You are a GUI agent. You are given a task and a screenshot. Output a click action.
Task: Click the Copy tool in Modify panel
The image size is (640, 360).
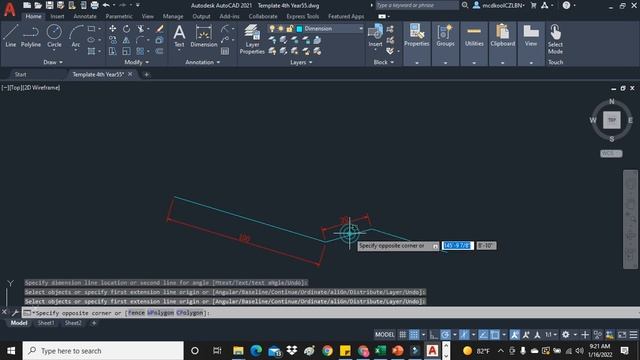point(112,40)
